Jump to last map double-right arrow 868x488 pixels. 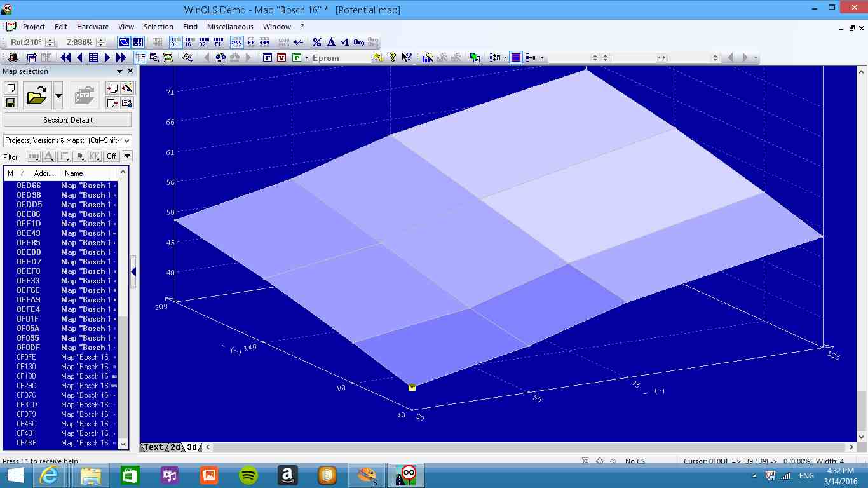[x=121, y=58]
